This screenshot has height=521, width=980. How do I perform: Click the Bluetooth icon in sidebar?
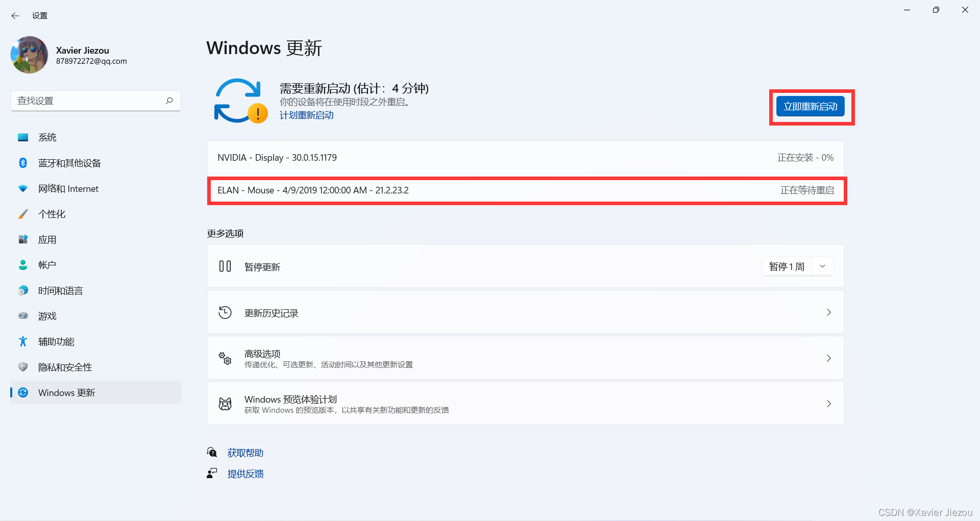pyautogui.click(x=23, y=163)
